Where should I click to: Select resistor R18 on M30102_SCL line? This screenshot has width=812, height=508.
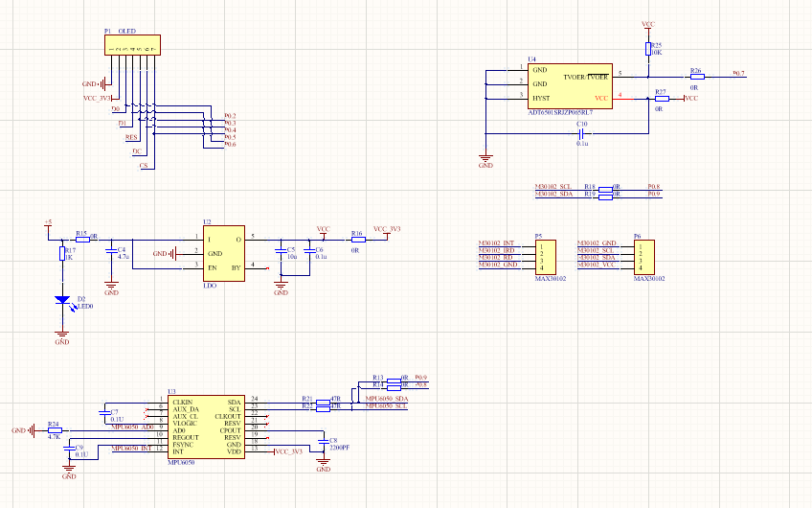coord(605,190)
